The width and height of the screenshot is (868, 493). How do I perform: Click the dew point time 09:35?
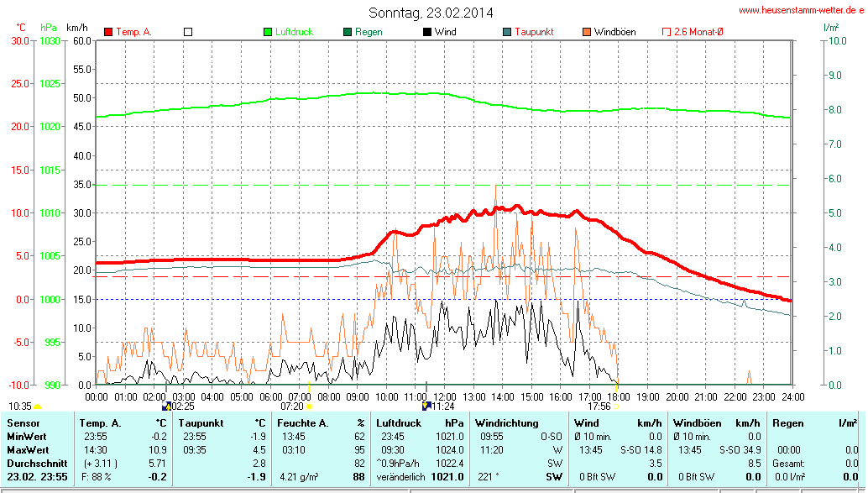tap(195, 450)
